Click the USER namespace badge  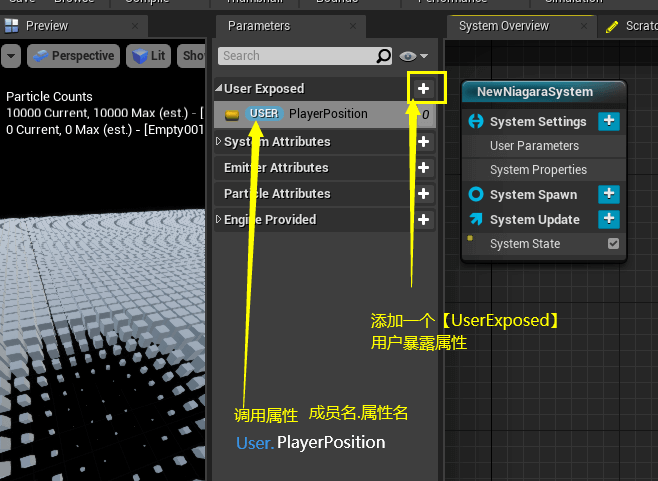[x=264, y=114]
